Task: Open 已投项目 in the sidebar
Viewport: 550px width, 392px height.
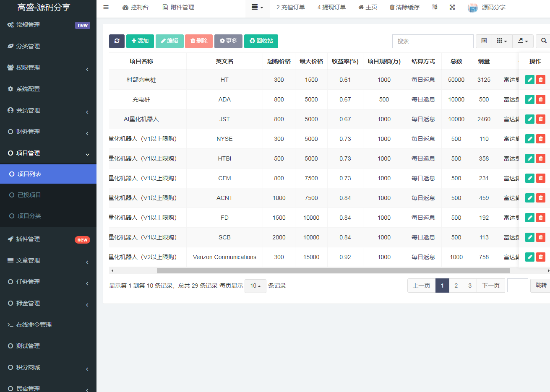Action: coord(29,195)
